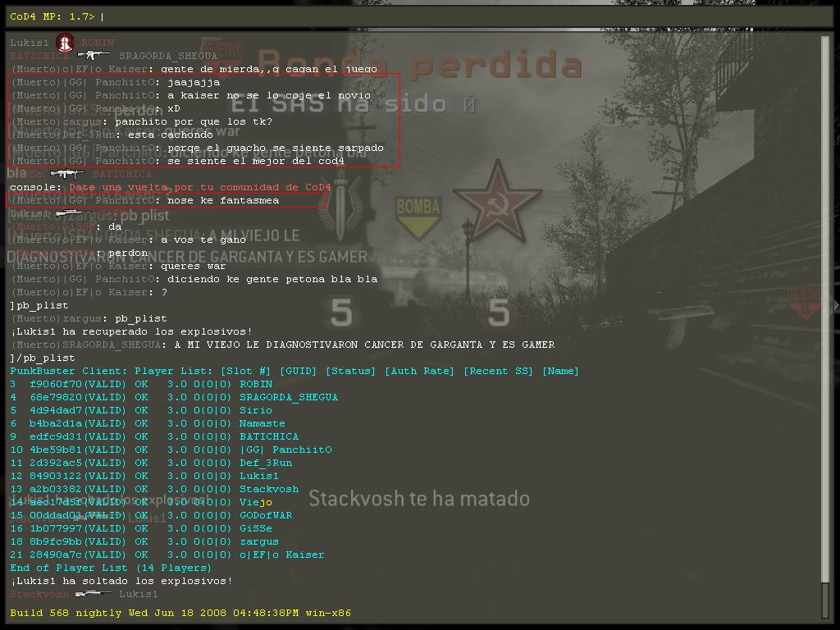Click the console command input field
840x630 pixels.
point(419,16)
